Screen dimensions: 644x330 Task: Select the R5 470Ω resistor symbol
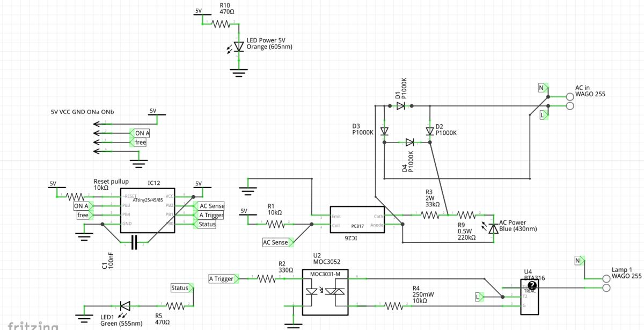(x=175, y=306)
